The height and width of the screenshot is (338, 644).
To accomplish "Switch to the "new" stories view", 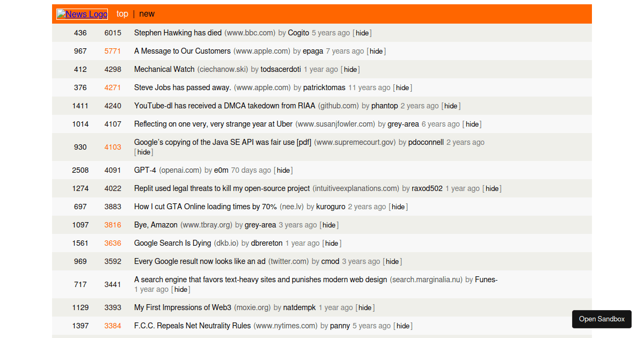I will pyautogui.click(x=147, y=14).
